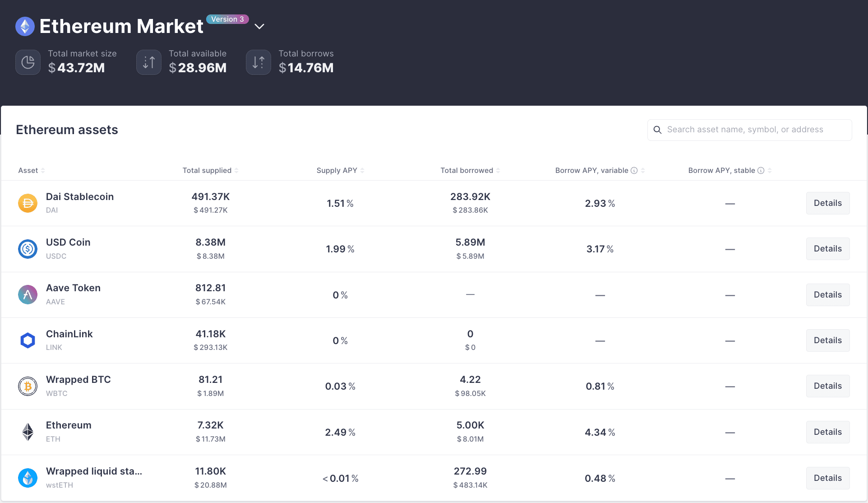Open Details for ChainLink
The width and height of the screenshot is (868, 503).
click(x=827, y=340)
